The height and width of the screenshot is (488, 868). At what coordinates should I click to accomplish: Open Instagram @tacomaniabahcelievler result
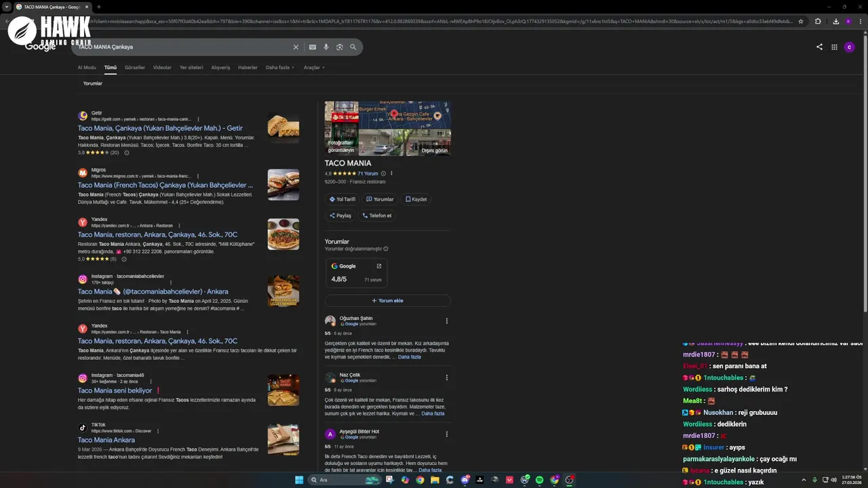(x=153, y=291)
